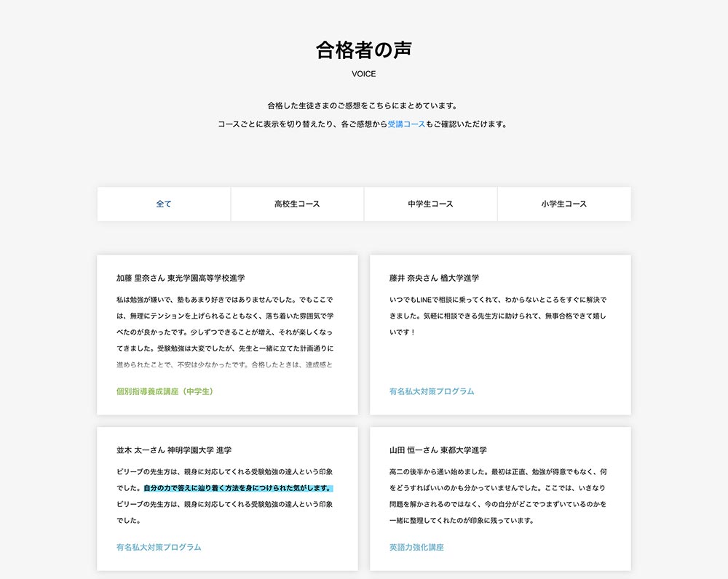Show the 小学生コース tab testimonials

click(563, 204)
